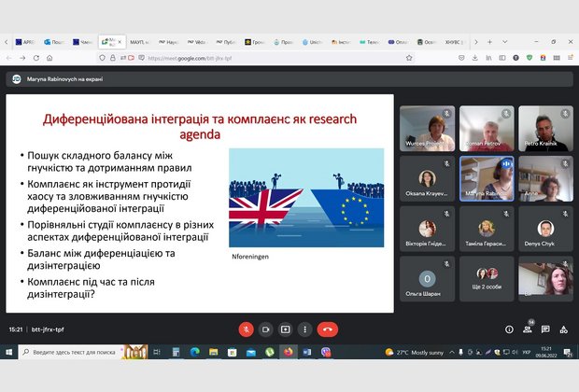Bookmark this page with the star icon

(409, 58)
